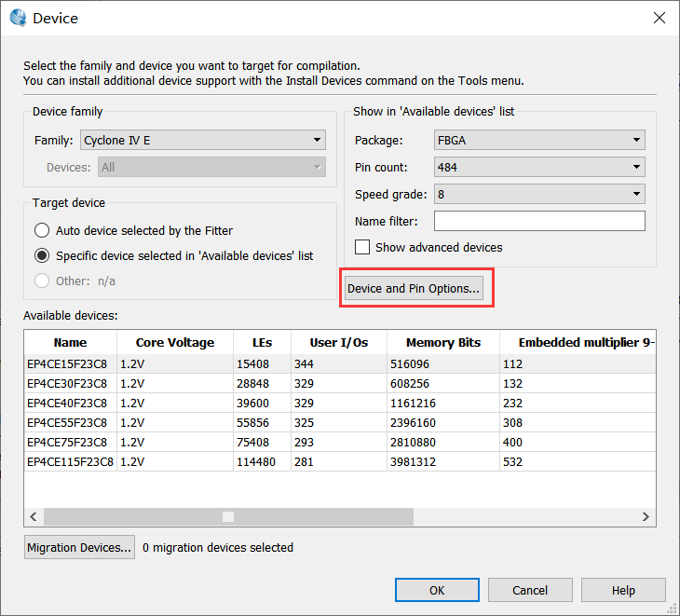Choose the EP4CE30F23C8 device row

67,384
